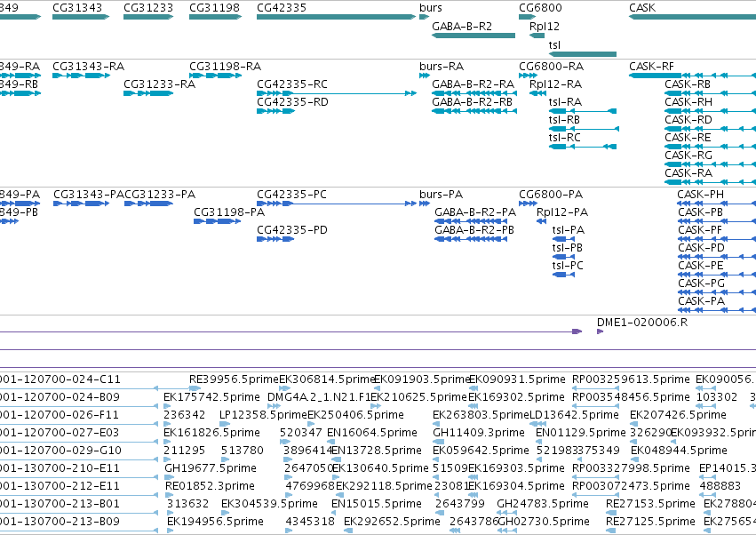Click the tsl gene arrow glyph
This screenshot has height=535, width=756.
583,54
